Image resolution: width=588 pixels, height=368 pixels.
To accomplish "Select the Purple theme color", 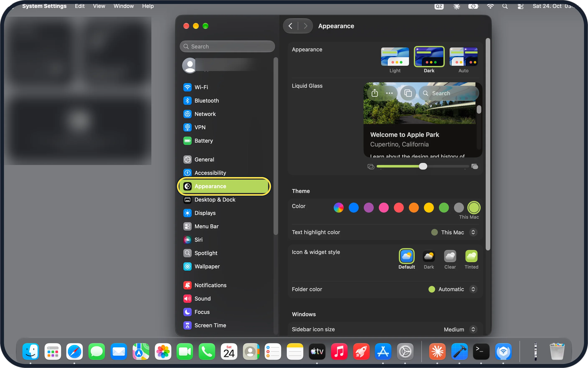I will 369,208.
